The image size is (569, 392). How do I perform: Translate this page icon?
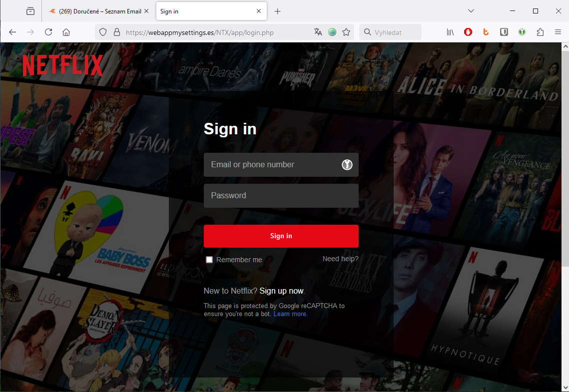click(x=318, y=32)
